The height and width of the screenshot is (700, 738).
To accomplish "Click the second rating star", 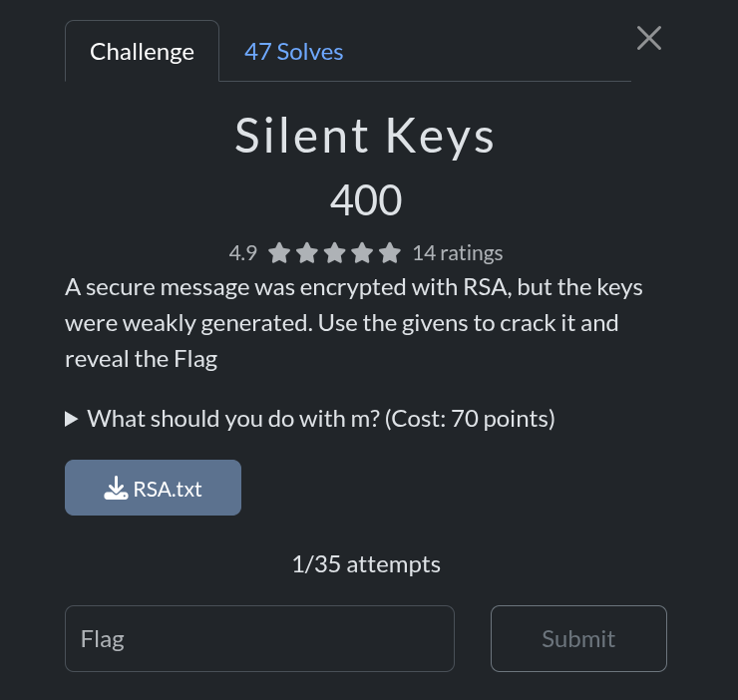I will point(307,253).
